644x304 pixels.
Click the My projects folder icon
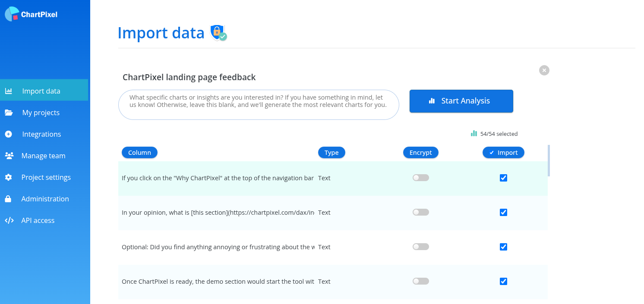(x=9, y=113)
